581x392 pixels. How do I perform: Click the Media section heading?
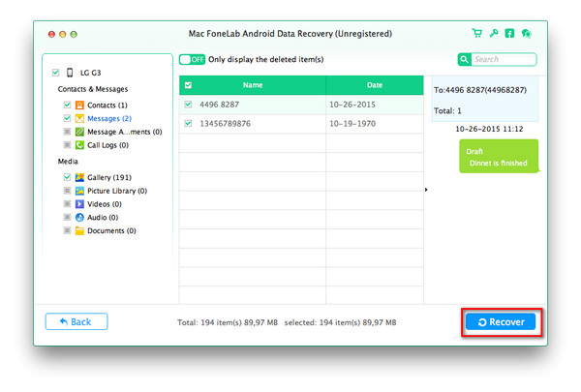pyautogui.click(x=68, y=162)
